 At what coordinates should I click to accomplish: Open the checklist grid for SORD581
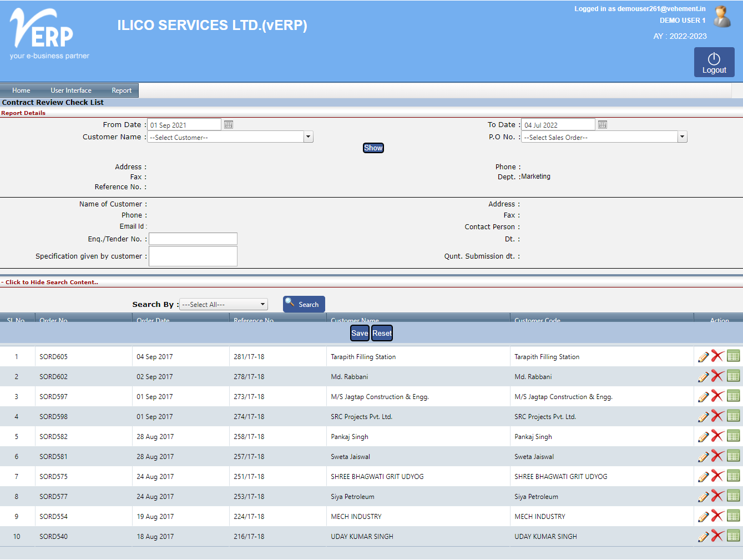tap(734, 456)
